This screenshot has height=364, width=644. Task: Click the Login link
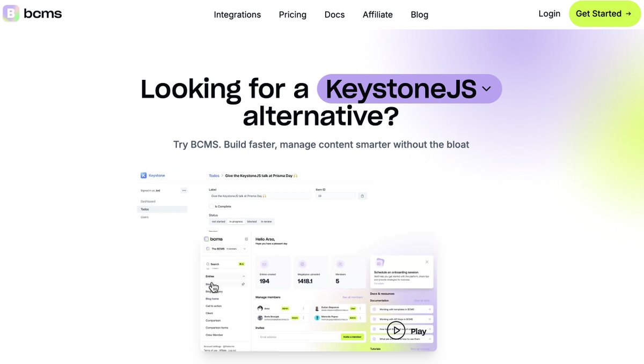tap(549, 13)
